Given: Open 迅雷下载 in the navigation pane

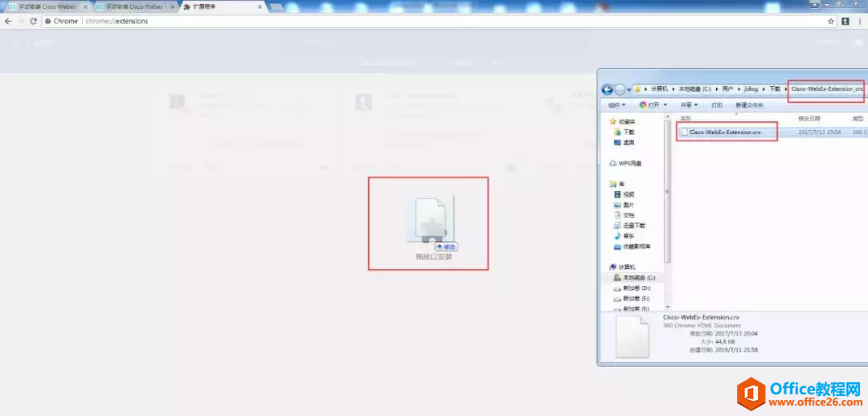Looking at the screenshot, I should click(630, 225).
